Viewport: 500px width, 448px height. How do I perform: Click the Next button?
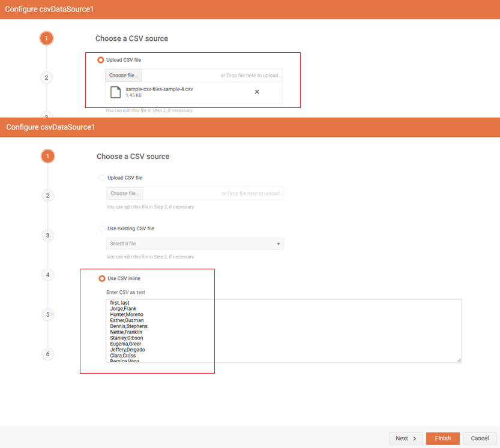406,438
